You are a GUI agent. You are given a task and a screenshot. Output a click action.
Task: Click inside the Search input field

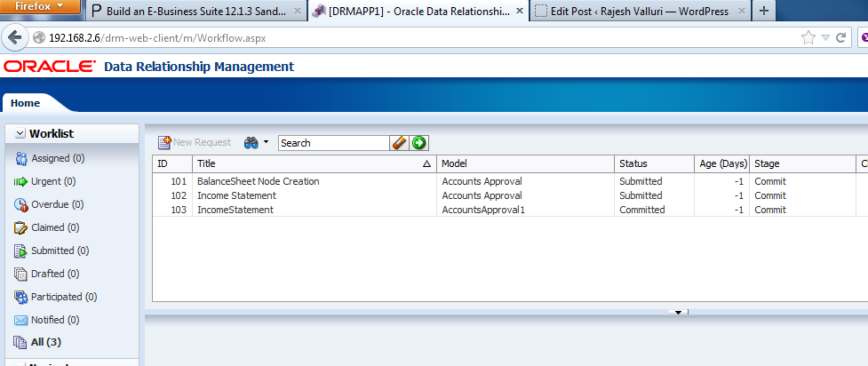334,143
